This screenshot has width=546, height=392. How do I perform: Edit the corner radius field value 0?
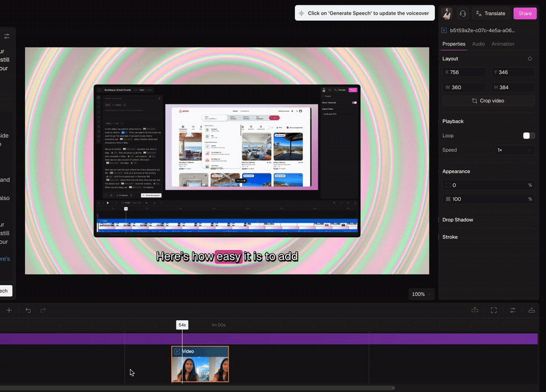tap(488, 185)
